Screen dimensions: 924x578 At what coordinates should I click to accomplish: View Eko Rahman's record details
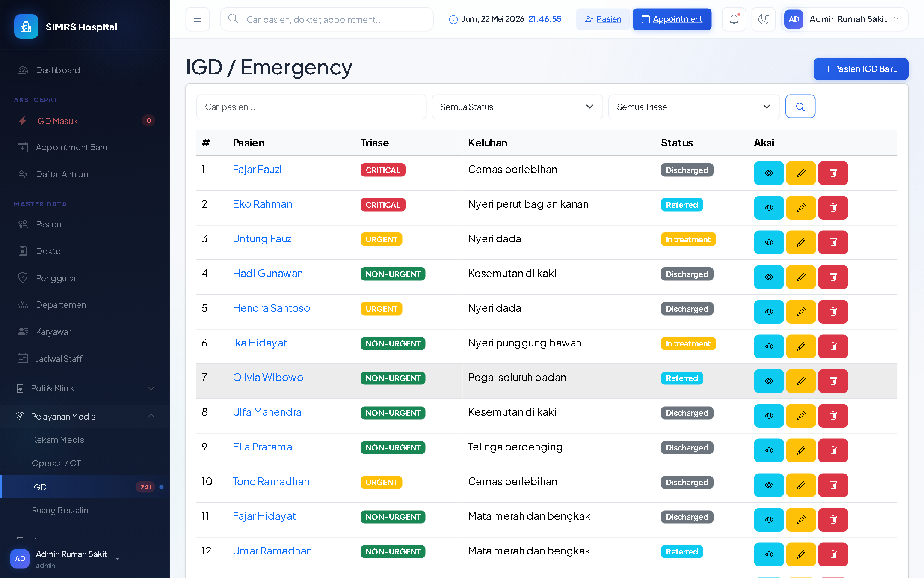[x=769, y=208]
